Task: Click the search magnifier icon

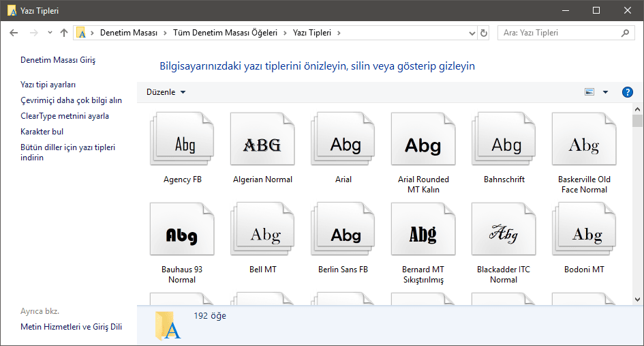Action: click(x=625, y=33)
